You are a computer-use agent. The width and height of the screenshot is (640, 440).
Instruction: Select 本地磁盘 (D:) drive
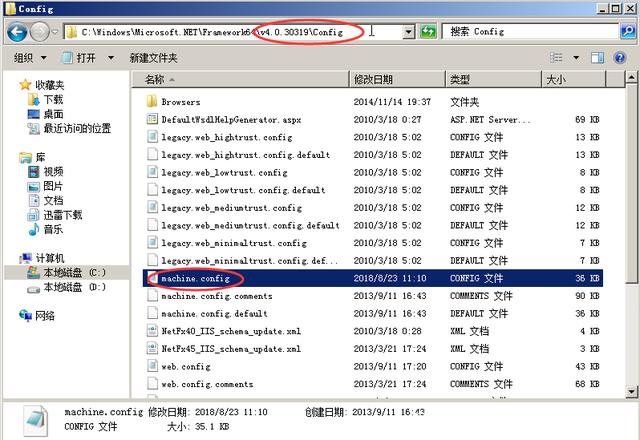67,287
